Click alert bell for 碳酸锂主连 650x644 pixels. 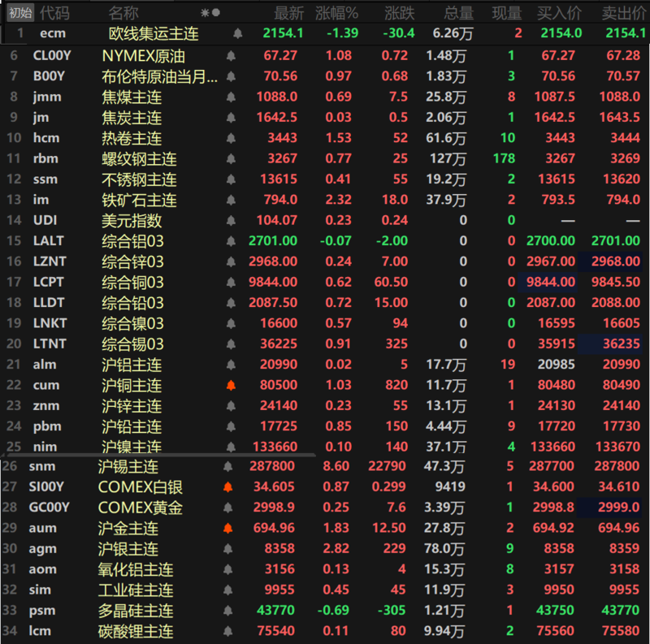click(227, 631)
